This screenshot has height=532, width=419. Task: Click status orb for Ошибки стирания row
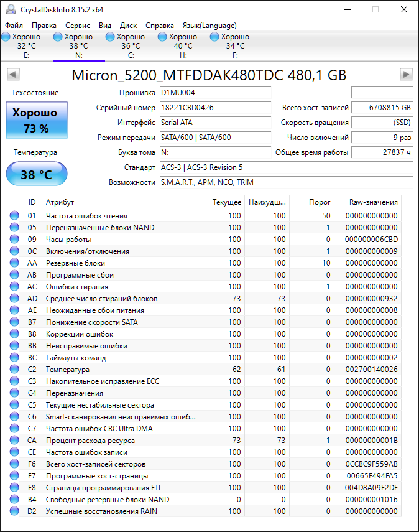point(14,286)
